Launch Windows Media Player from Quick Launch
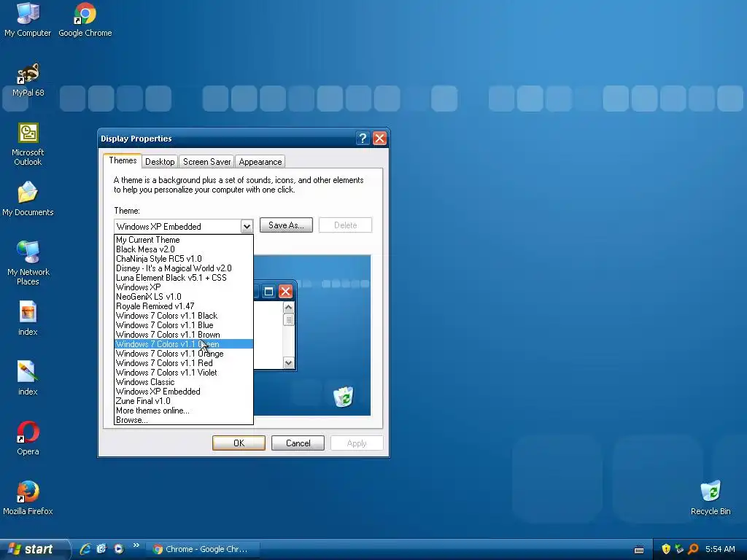The height and width of the screenshot is (560, 747). click(x=119, y=549)
